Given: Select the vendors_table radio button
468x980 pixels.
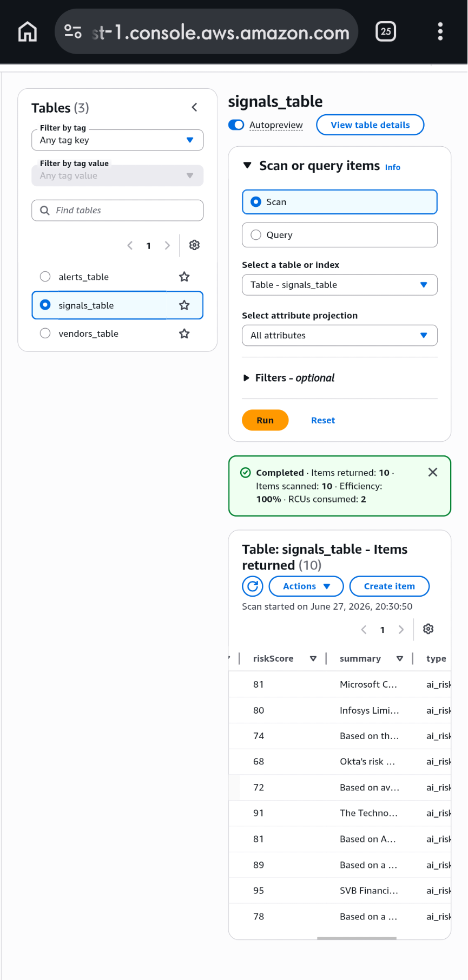Looking at the screenshot, I should pos(45,334).
